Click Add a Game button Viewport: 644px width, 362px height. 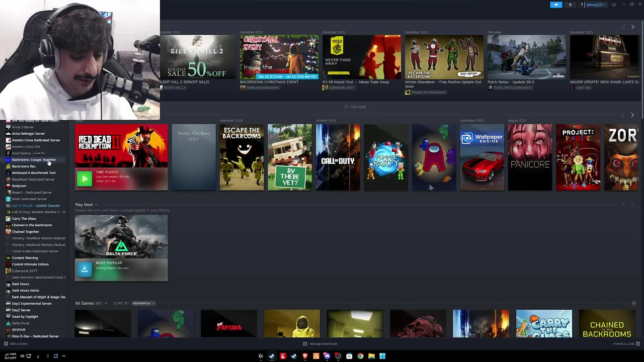click(16, 344)
